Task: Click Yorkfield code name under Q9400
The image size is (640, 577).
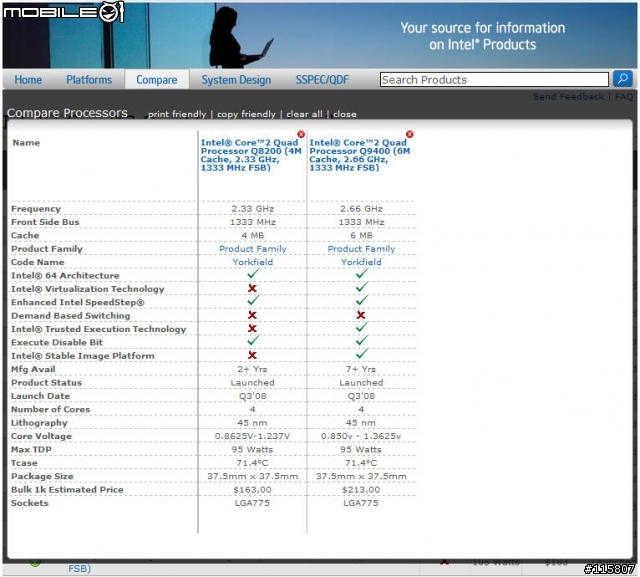Action: pos(361,262)
